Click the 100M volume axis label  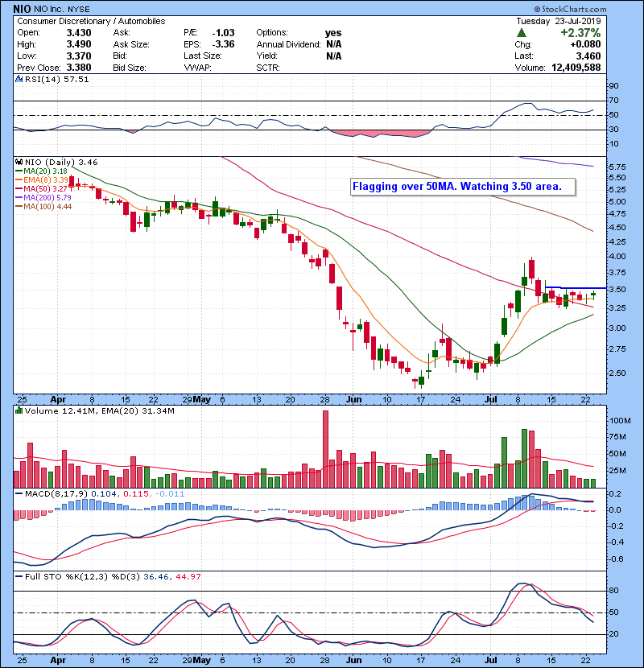620,421
